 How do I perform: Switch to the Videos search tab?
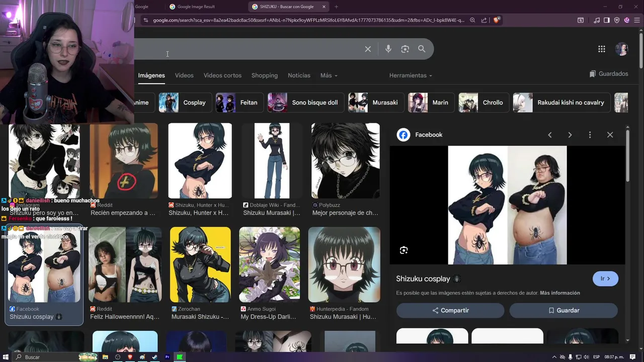[x=184, y=75]
